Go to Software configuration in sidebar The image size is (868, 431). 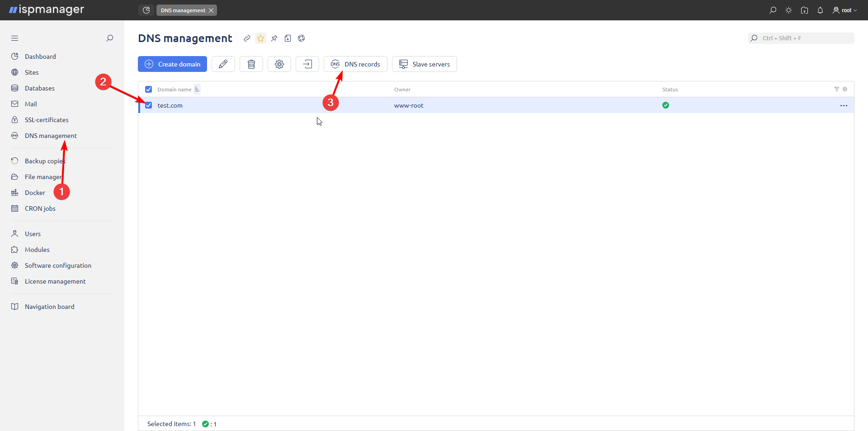coord(58,265)
